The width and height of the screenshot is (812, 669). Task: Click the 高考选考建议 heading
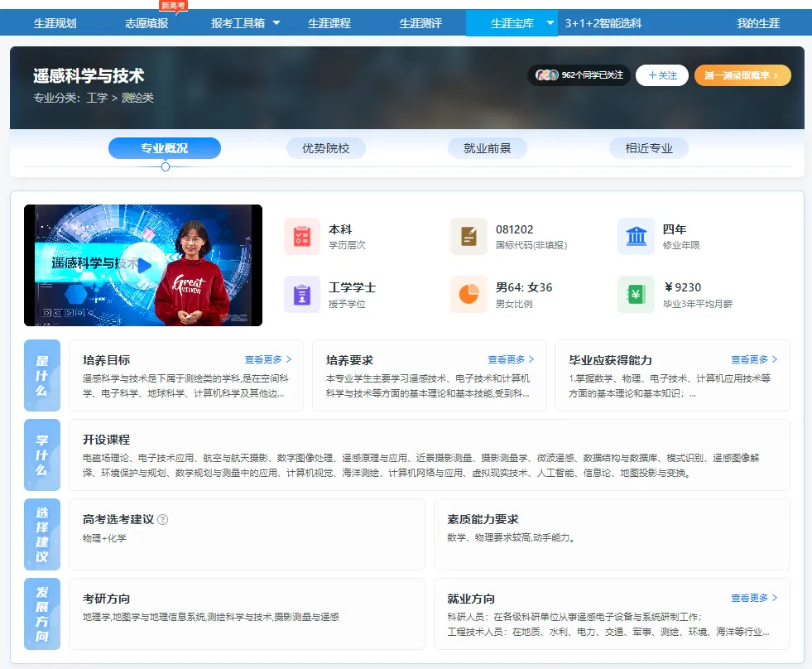(118, 519)
